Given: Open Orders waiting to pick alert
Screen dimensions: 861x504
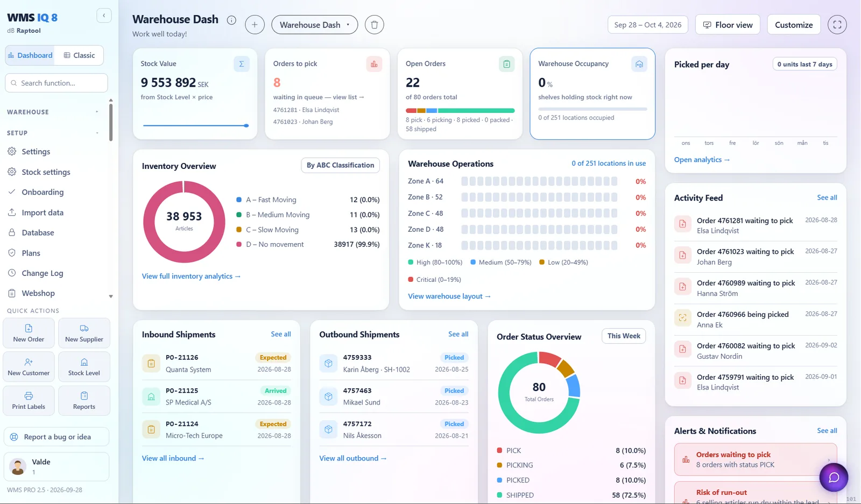Looking at the screenshot, I should pyautogui.click(x=756, y=459).
